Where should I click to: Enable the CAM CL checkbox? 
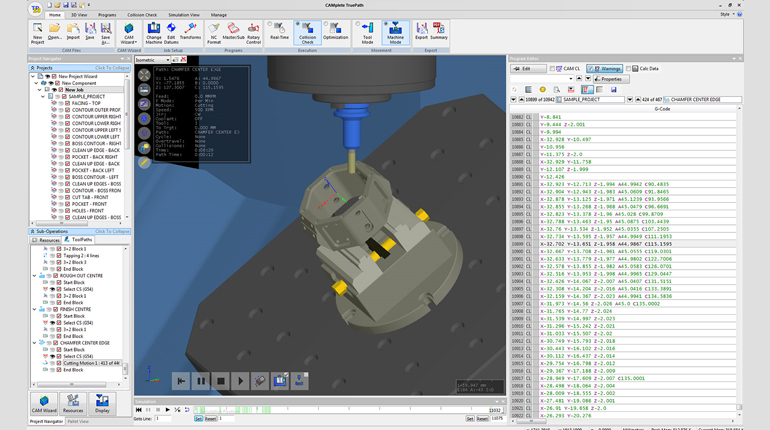(552, 69)
